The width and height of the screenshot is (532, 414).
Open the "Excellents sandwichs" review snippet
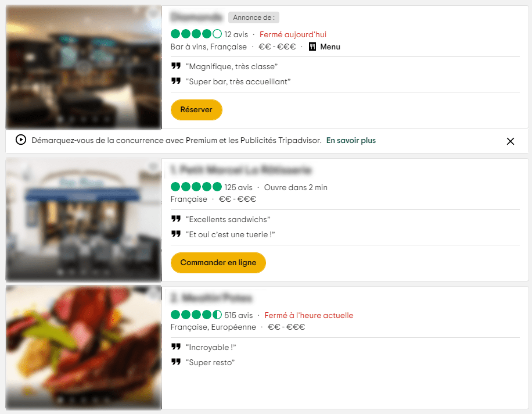coord(228,219)
